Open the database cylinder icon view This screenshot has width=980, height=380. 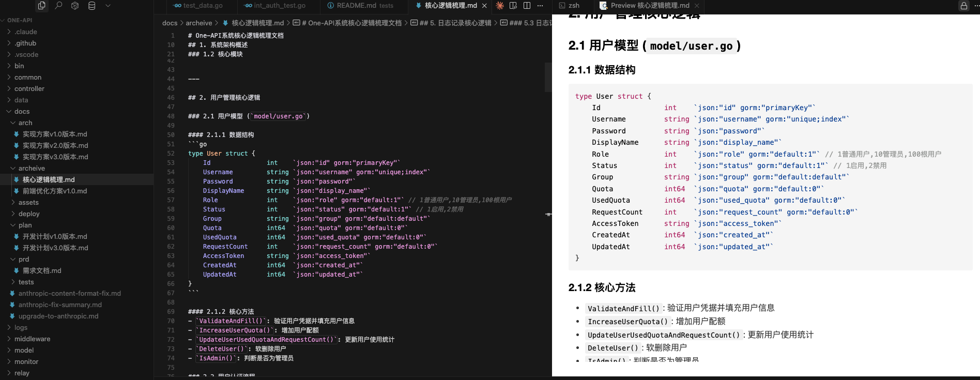(x=91, y=6)
